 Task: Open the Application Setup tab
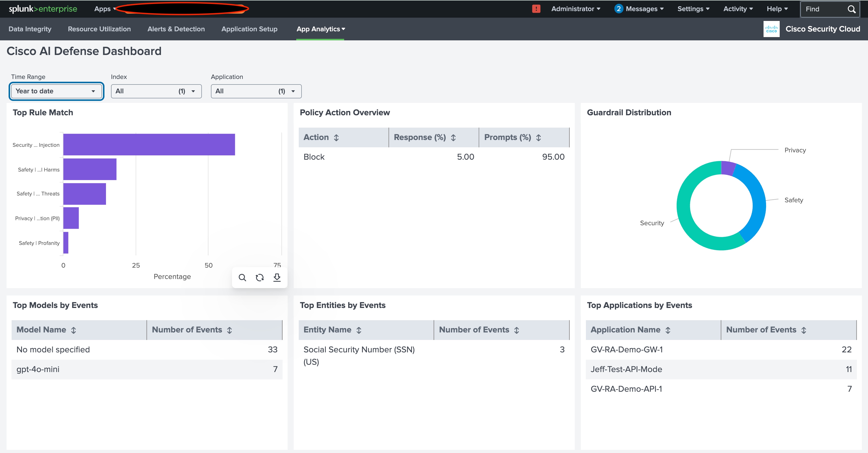coord(249,29)
